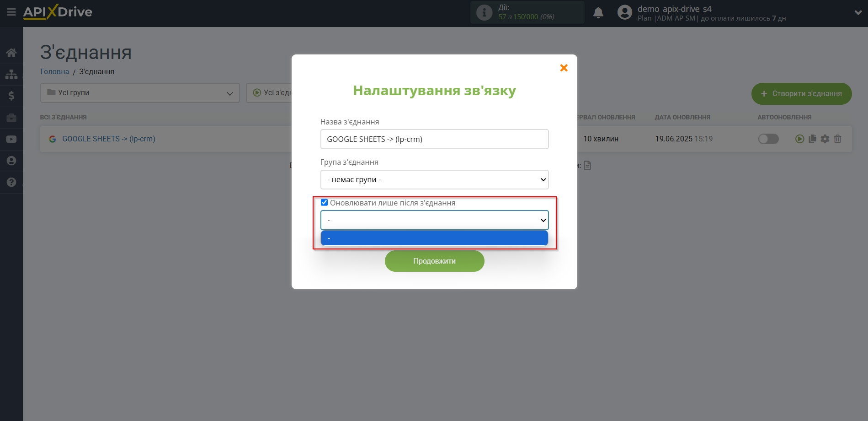Open the hamburger menu icon
Viewport: 868px width, 421px height.
click(x=11, y=12)
